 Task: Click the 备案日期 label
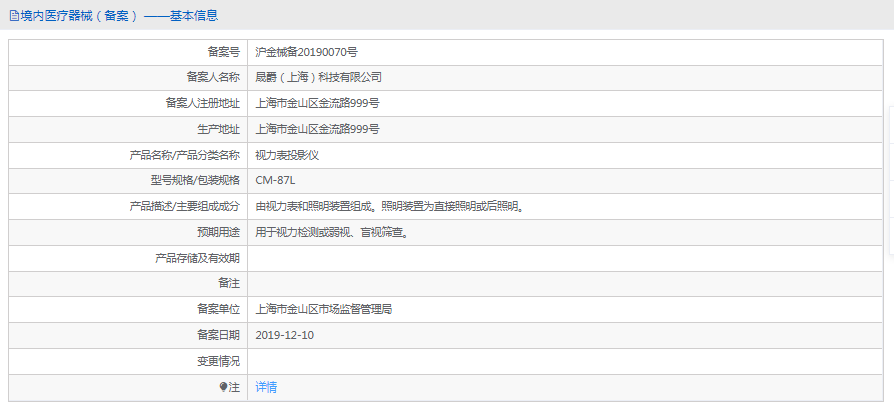(219, 335)
